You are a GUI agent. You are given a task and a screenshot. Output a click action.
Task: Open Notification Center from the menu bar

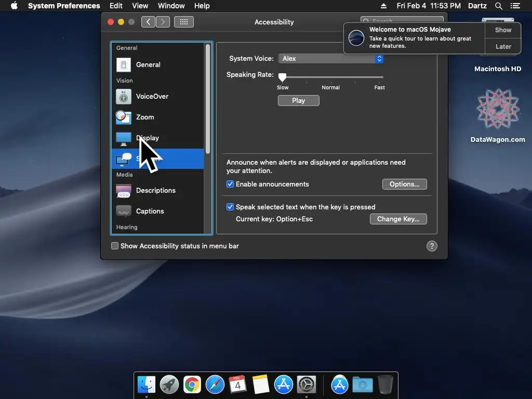[515, 6]
